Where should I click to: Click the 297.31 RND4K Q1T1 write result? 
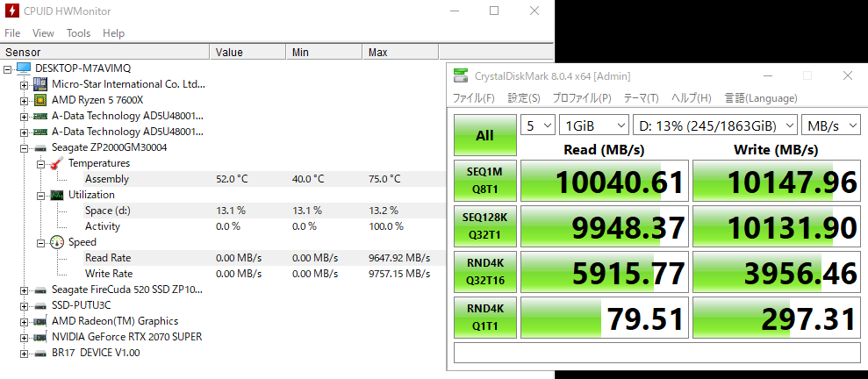tap(777, 318)
